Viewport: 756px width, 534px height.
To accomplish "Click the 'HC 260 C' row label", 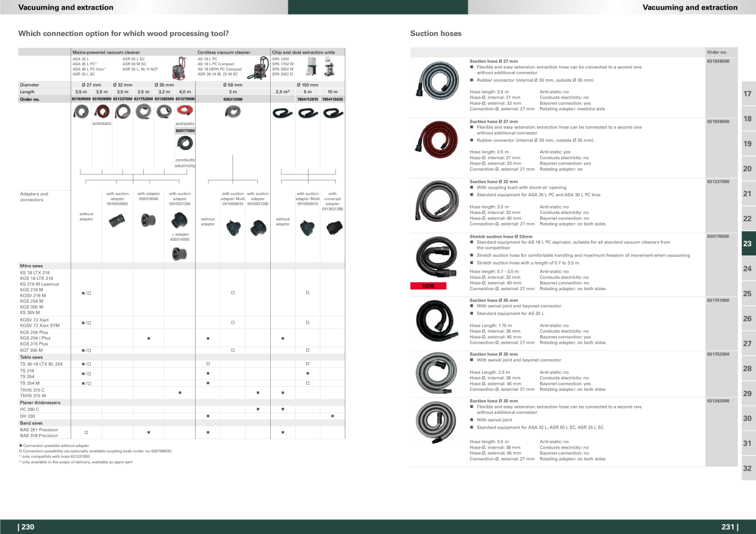I will tap(29, 409).
